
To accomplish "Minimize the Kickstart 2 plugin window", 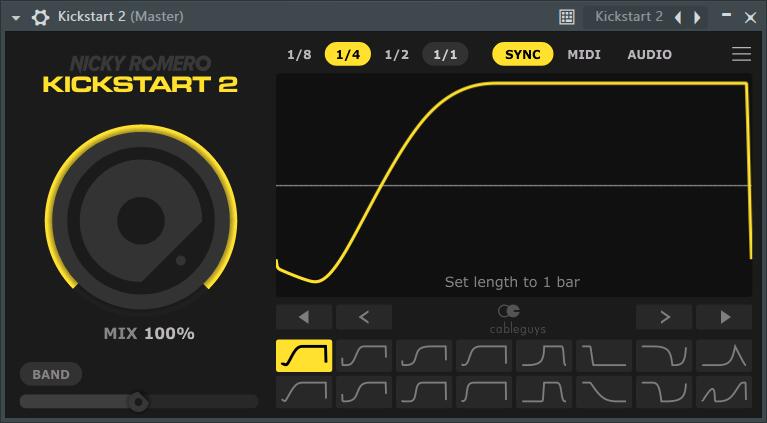I will 726,17.
